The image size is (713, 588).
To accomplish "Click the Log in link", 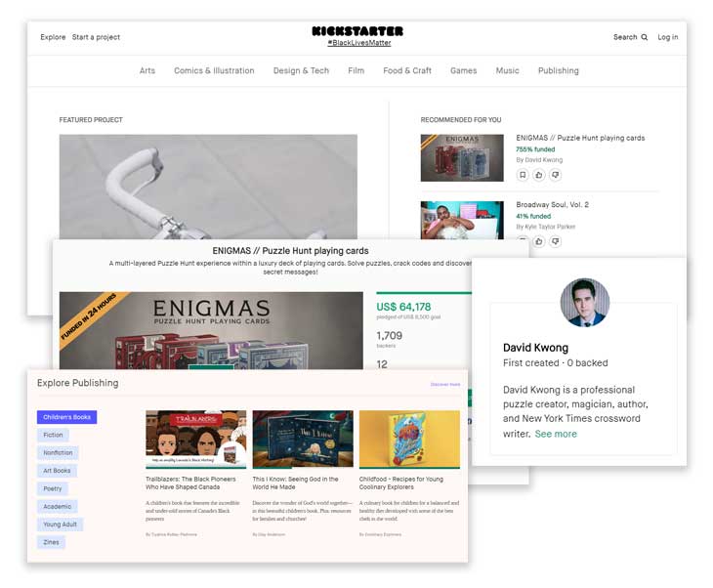I will [x=667, y=37].
